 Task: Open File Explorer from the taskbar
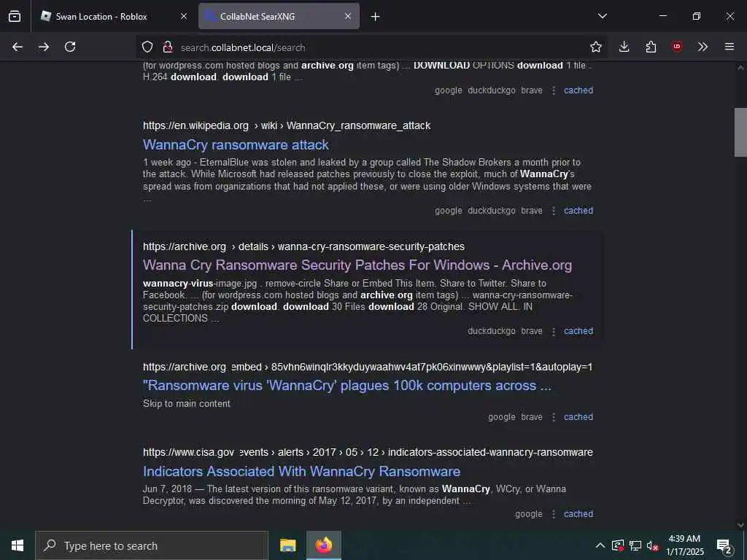pos(287,545)
